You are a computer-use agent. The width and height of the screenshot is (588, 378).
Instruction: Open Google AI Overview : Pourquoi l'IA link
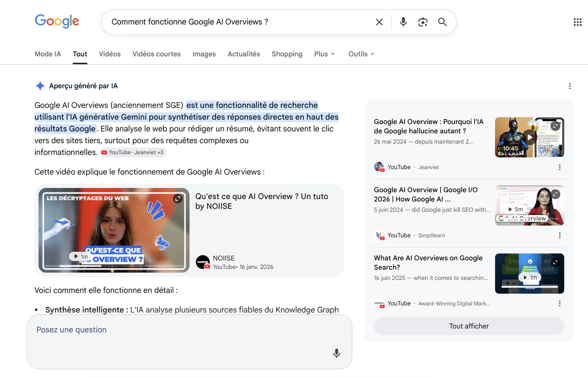tap(428, 126)
